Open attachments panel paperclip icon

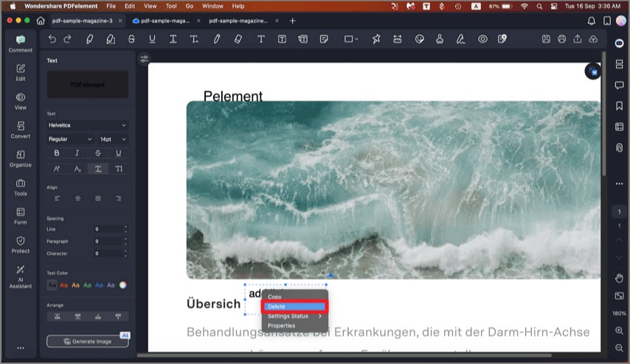tap(619, 147)
